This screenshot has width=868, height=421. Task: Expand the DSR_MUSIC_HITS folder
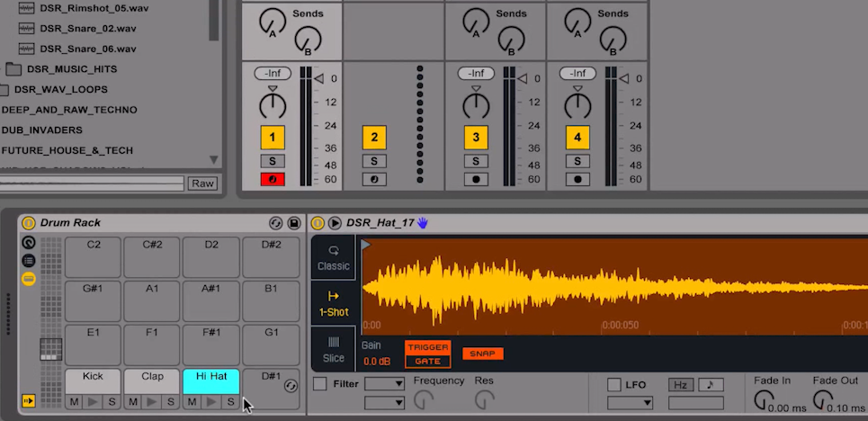tap(13, 69)
